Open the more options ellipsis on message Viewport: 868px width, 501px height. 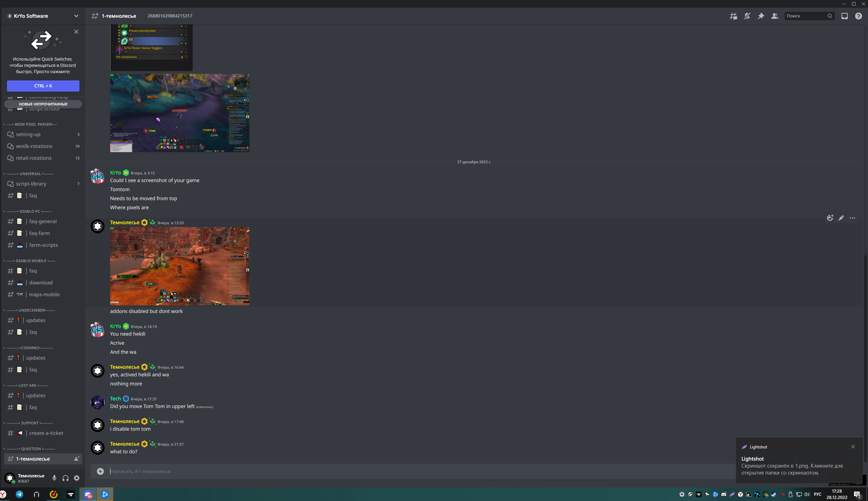852,218
